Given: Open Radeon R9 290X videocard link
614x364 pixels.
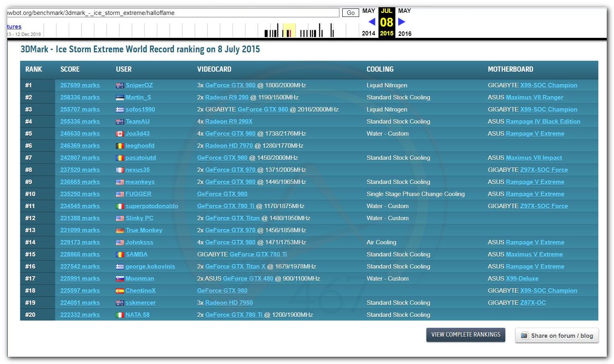Looking at the screenshot, I should [x=229, y=122].
